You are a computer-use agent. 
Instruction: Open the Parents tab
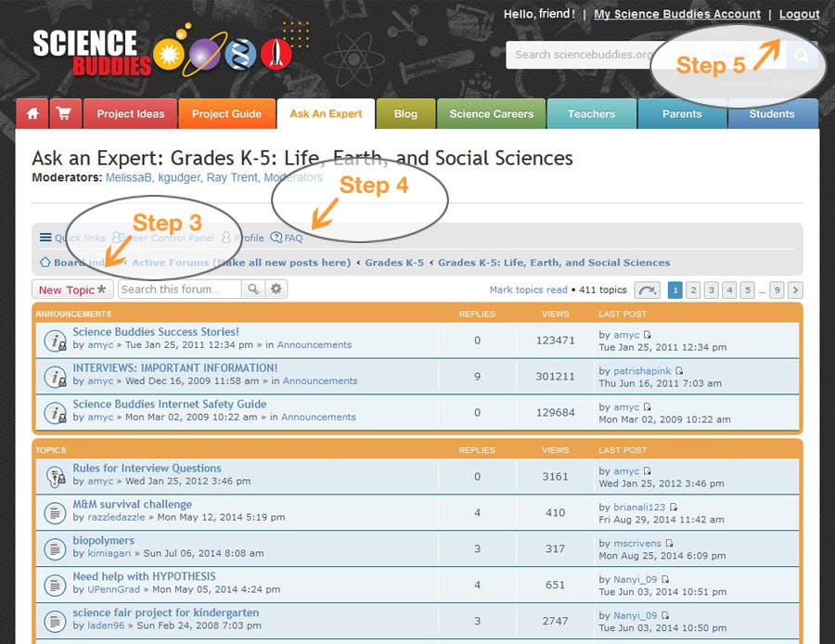pos(682,113)
